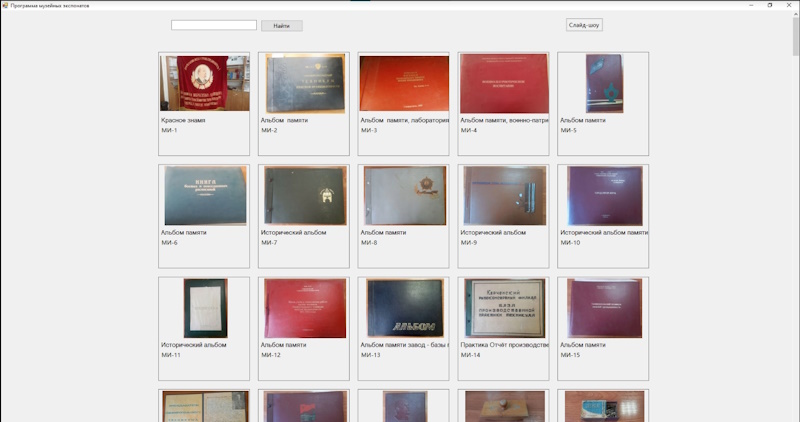Open the Красное знамя exhibit thumbnail

[205, 83]
